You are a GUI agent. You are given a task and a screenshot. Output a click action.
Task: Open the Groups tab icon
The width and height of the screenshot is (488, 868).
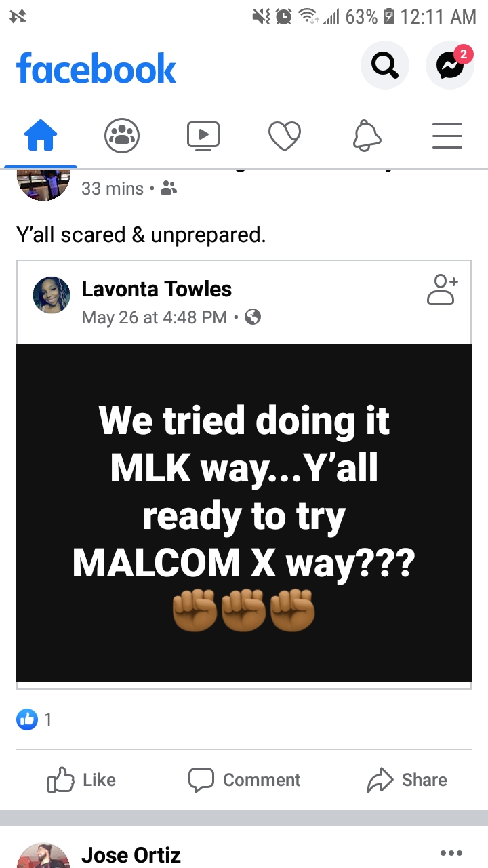pyautogui.click(x=122, y=136)
